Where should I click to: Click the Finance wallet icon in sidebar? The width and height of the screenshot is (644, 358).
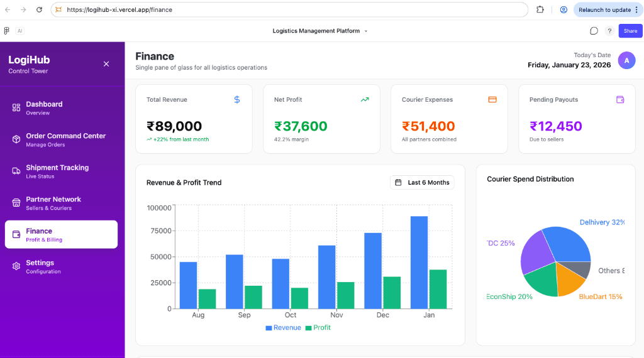tap(16, 234)
